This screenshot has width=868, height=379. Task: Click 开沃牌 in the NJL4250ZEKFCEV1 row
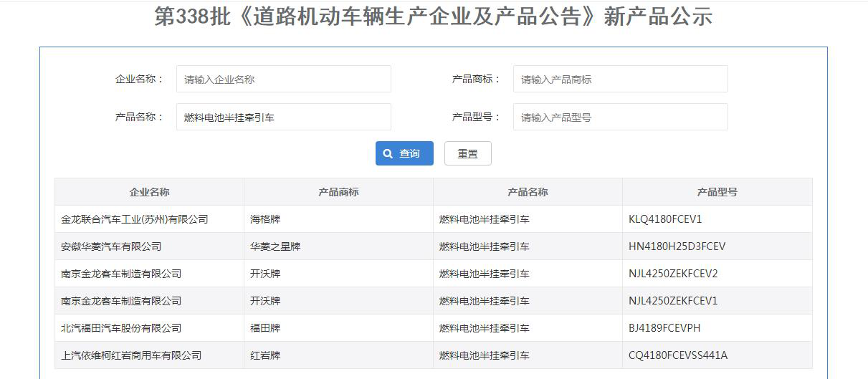[265, 301]
